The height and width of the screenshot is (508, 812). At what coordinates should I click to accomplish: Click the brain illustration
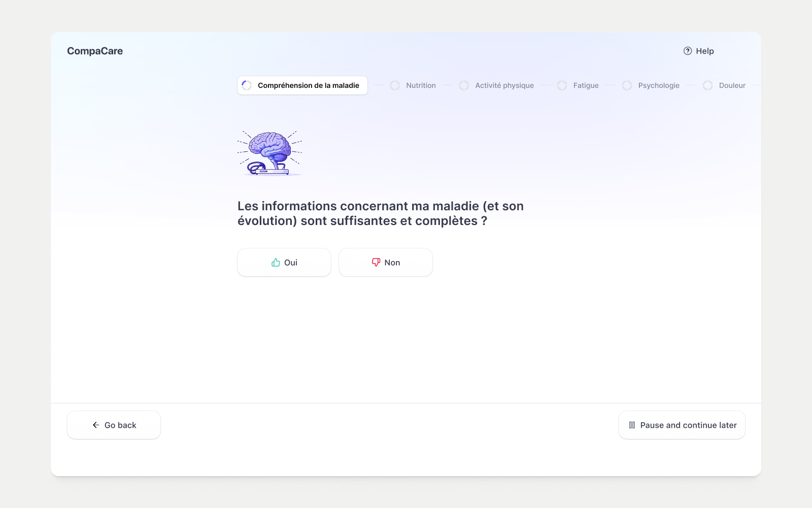270,153
